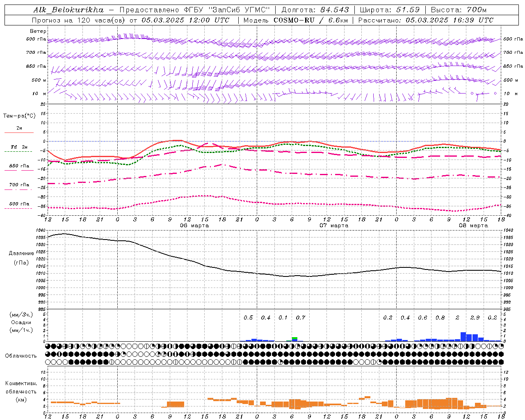
Task: Click the forecast line "Прогноз на 120 часа(ов)"
Action: (x=79, y=20)
